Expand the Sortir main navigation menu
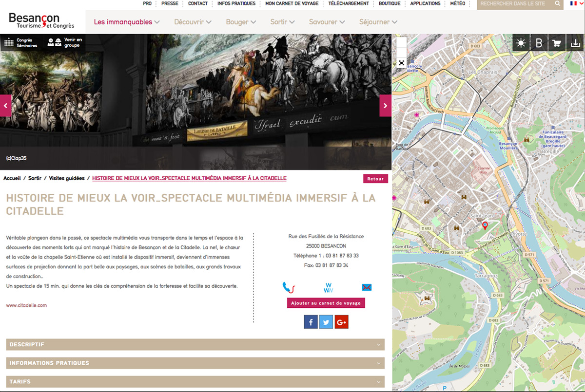 282,22
